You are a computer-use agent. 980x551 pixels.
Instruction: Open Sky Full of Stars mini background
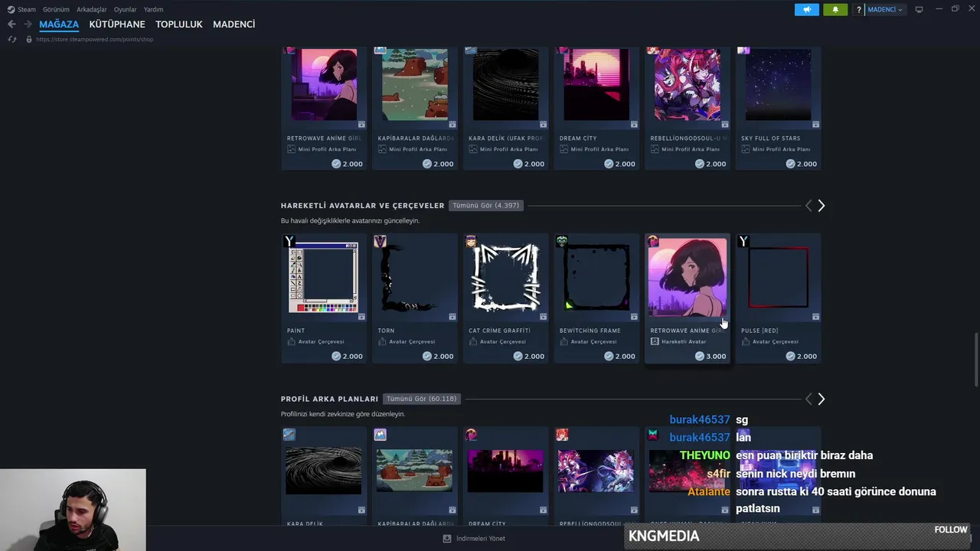tap(778, 108)
